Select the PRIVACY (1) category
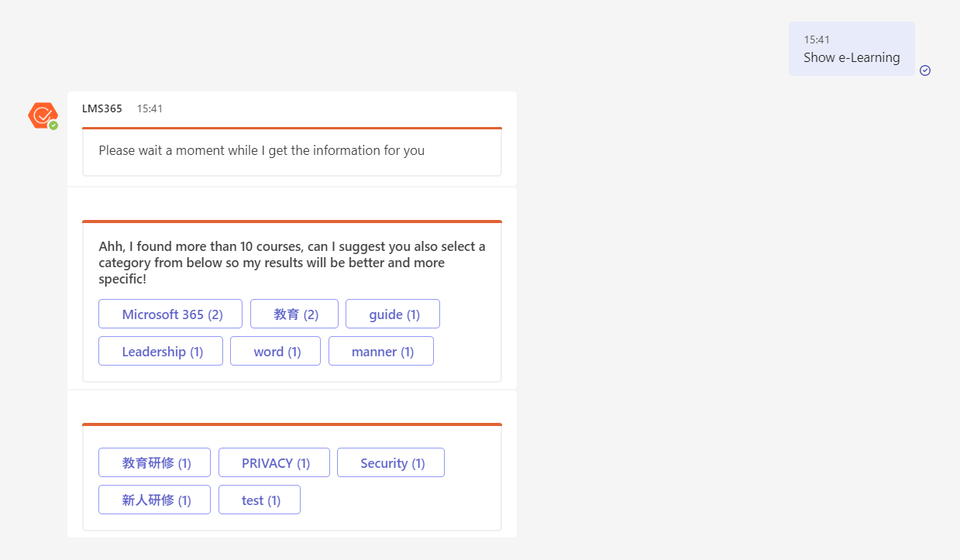Viewport: 960px width, 560px height. [274, 462]
